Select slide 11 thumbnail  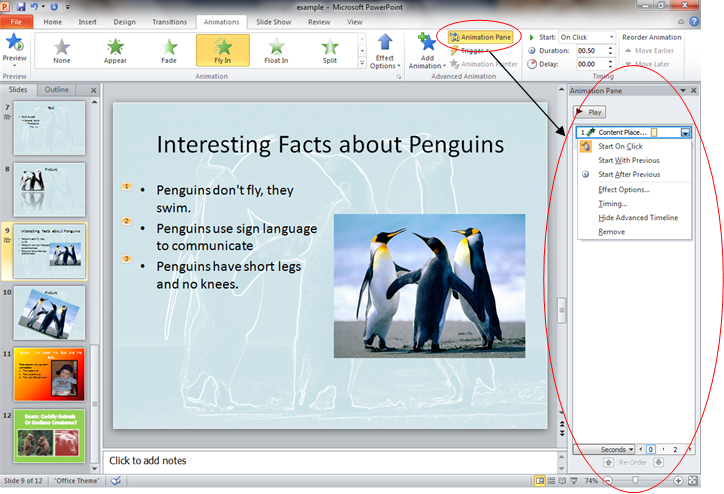coord(48,373)
